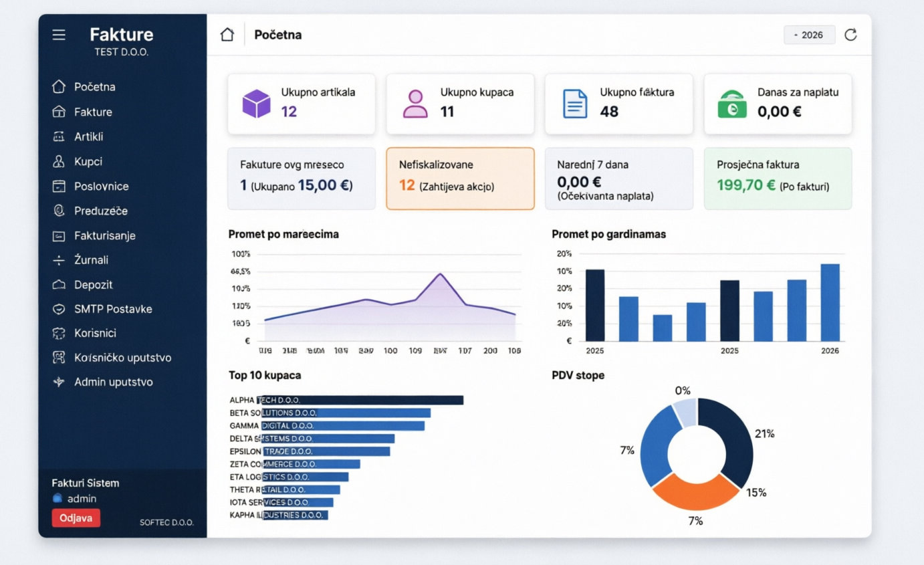This screenshot has height=565, width=924.
Task: Click the red Odjava button
Action: [76, 518]
